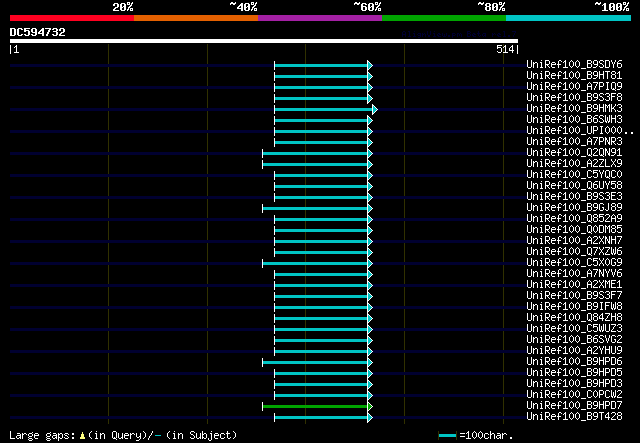Click the purple ~60% identity legend segment
Screen dimensions: 640x443
320,18
